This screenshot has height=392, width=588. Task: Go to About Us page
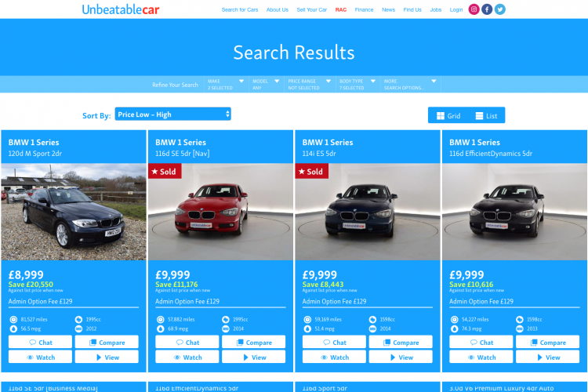click(x=277, y=9)
